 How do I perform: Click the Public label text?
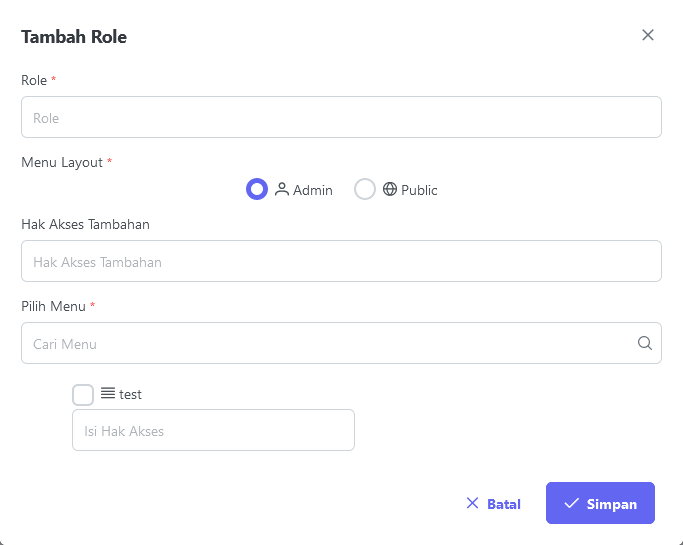click(419, 190)
